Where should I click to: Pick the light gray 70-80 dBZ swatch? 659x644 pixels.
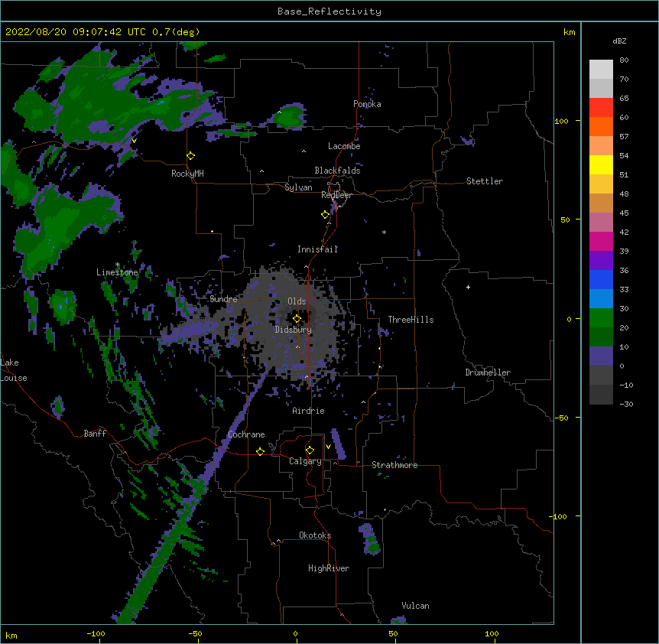(601, 69)
